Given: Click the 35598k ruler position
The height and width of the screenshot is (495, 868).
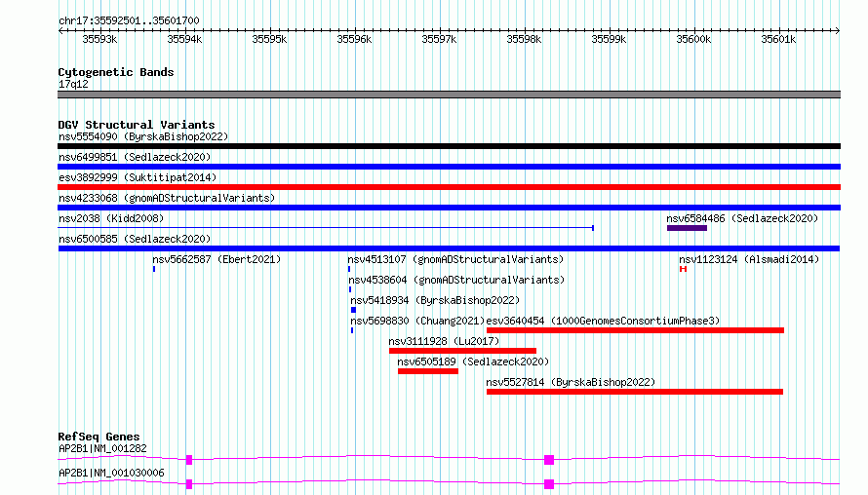Looking at the screenshot, I should click(525, 39).
